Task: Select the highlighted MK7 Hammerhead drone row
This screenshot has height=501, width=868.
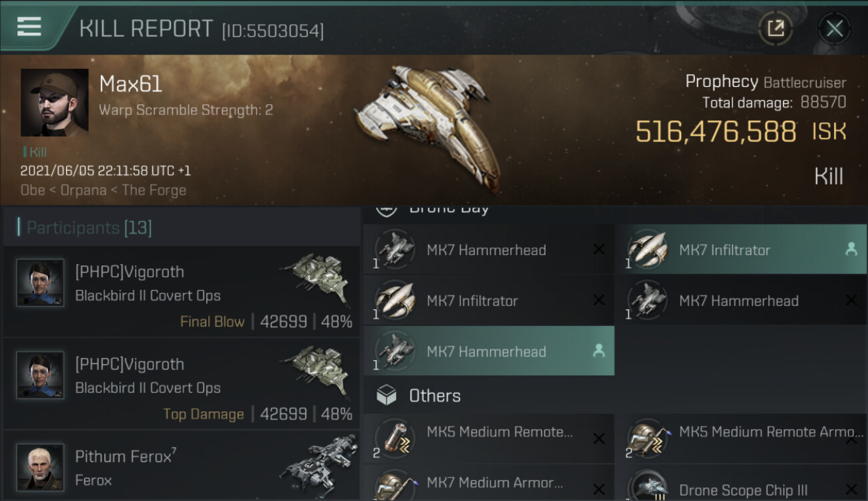Action: coord(489,351)
